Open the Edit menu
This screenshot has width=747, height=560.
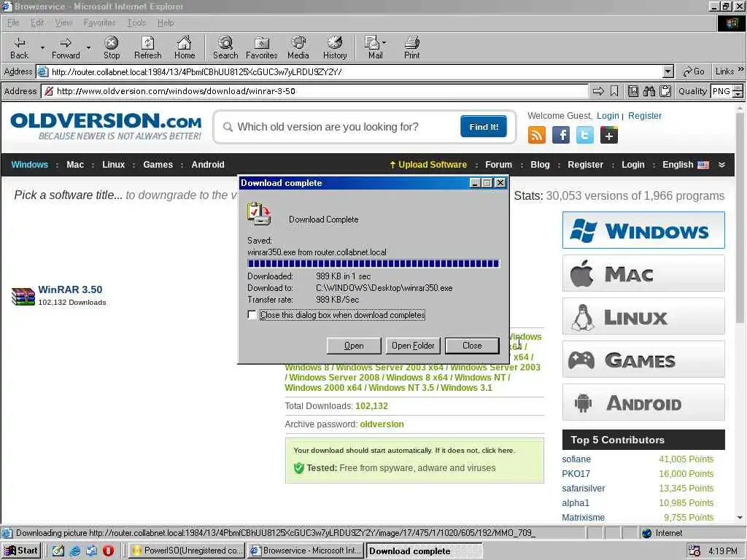(36, 23)
